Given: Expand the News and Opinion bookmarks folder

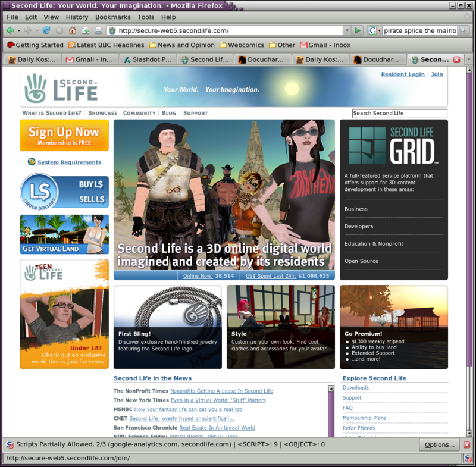Looking at the screenshot, I should [182, 45].
